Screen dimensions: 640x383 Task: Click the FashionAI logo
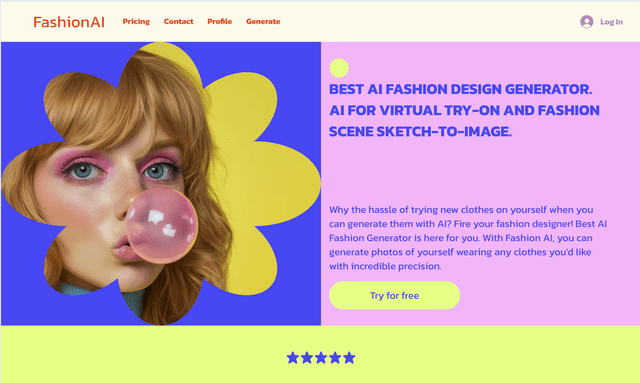(x=69, y=22)
